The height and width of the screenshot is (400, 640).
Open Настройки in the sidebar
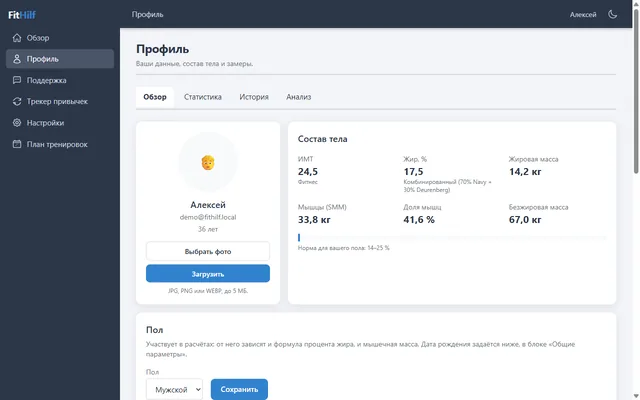(x=60, y=122)
